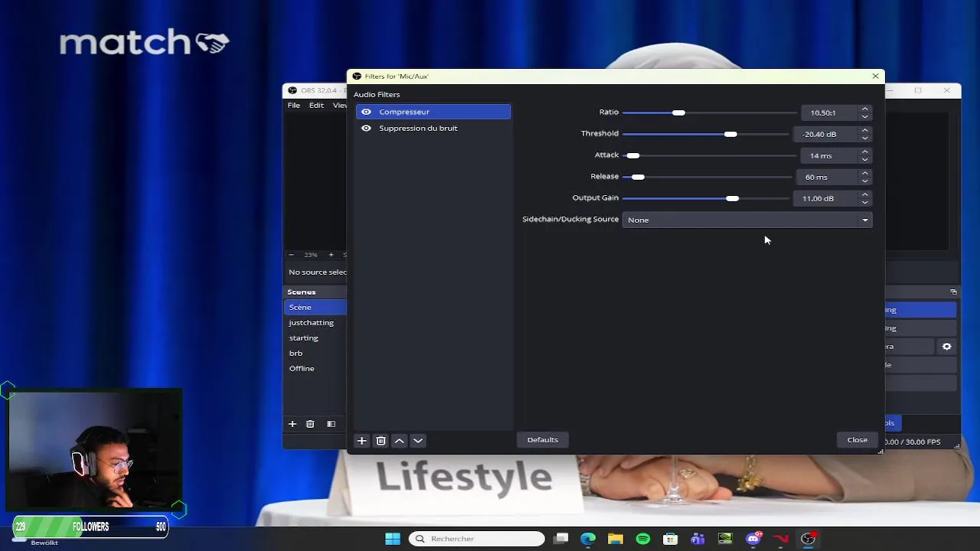Open Windows Start menu

pos(393,539)
